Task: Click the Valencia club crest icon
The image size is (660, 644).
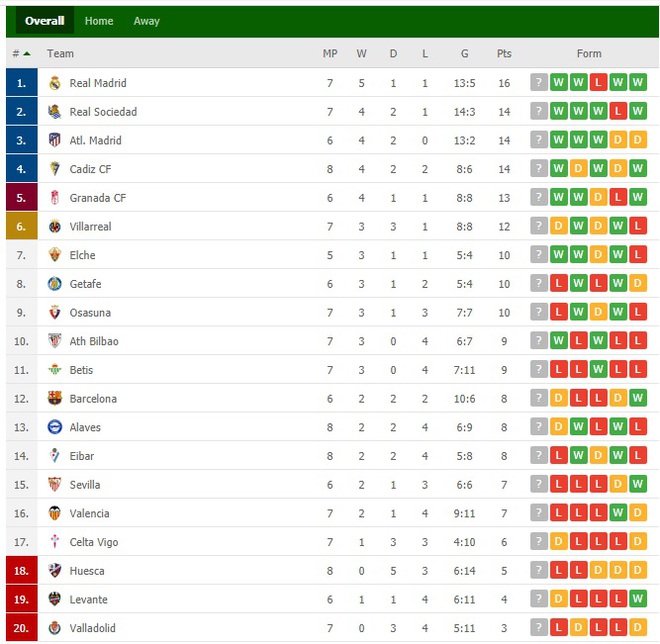Action: (x=55, y=513)
